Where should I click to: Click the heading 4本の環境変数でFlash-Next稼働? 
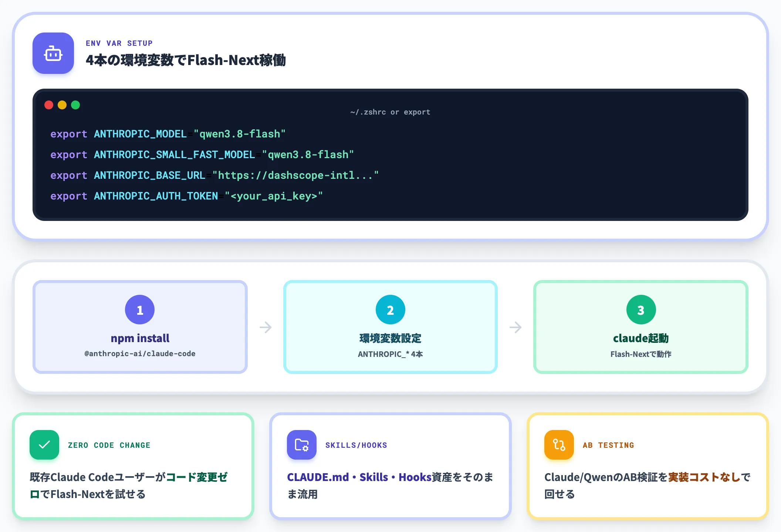186,60
